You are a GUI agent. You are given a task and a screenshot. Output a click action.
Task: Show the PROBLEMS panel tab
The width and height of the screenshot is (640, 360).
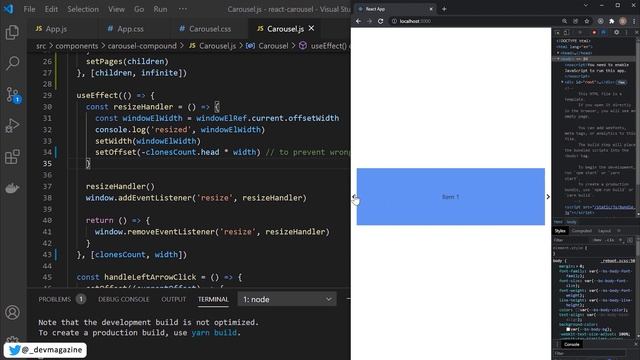(55, 299)
